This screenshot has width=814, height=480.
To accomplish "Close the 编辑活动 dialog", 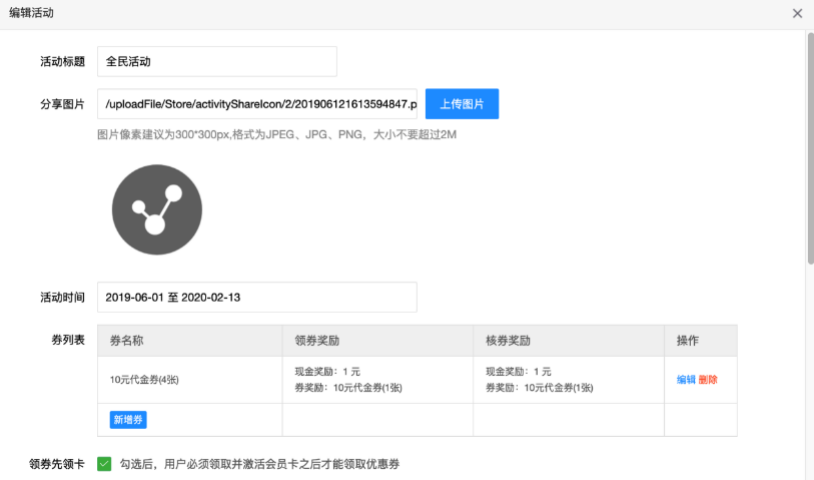I will click(797, 13).
